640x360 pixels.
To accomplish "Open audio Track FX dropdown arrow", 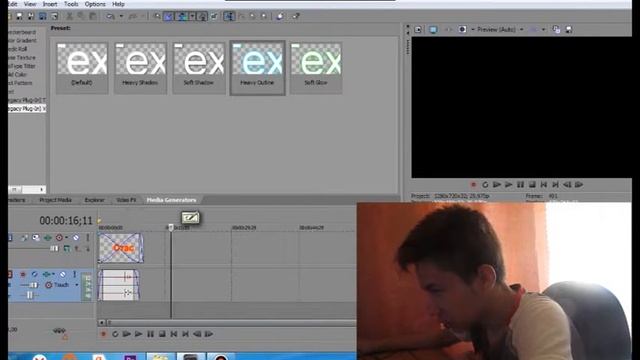I will (53, 274).
